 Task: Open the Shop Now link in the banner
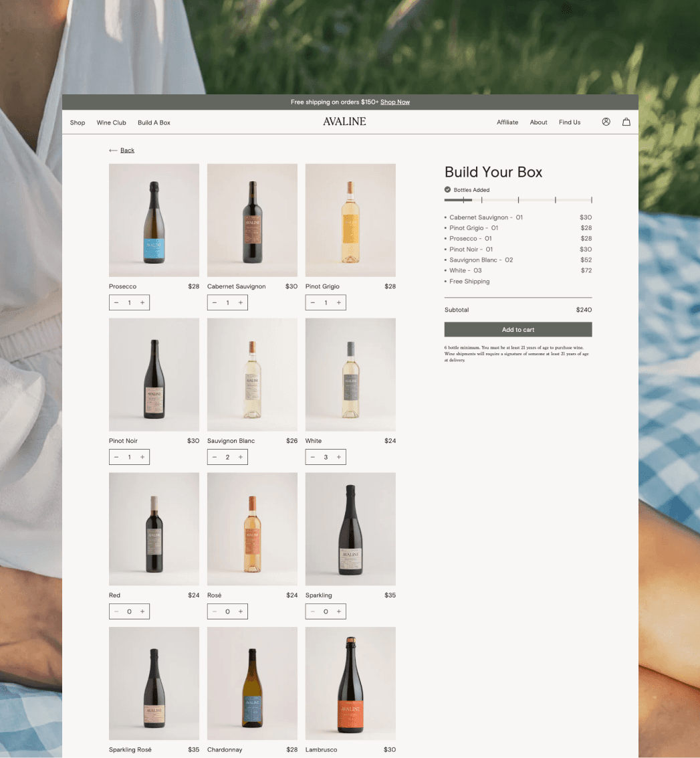coord(394,102)
